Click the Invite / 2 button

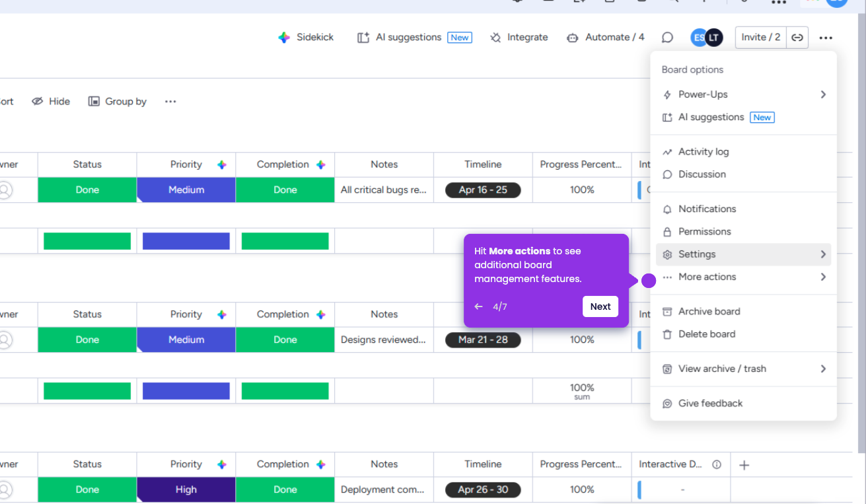coord(761,38)
